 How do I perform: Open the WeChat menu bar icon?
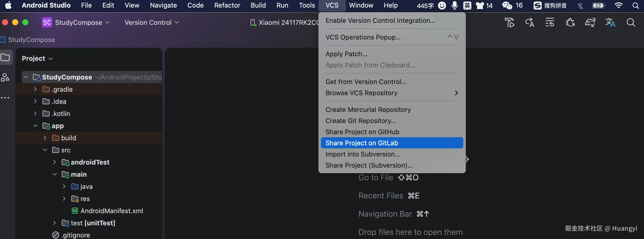[x=507, y=5]
